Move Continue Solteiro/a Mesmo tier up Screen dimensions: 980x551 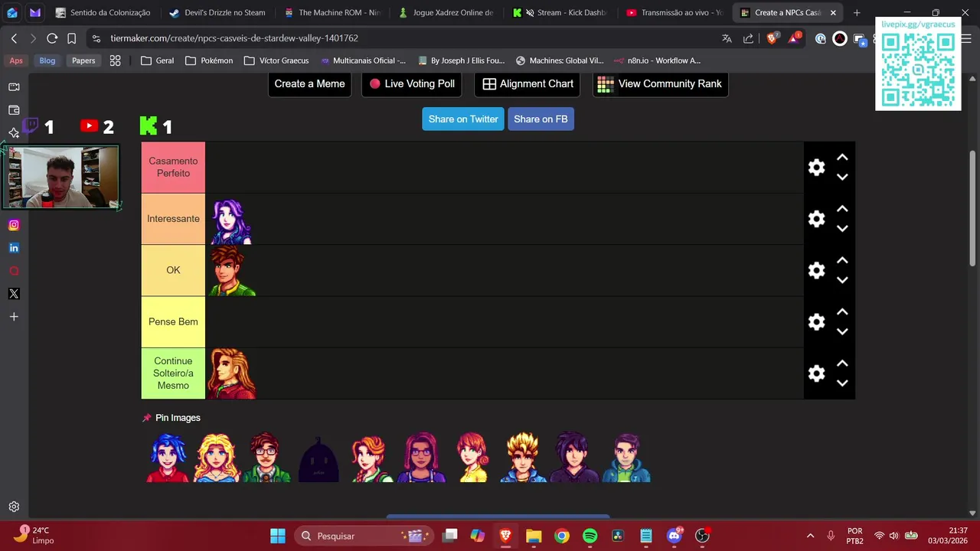(842, 364)
